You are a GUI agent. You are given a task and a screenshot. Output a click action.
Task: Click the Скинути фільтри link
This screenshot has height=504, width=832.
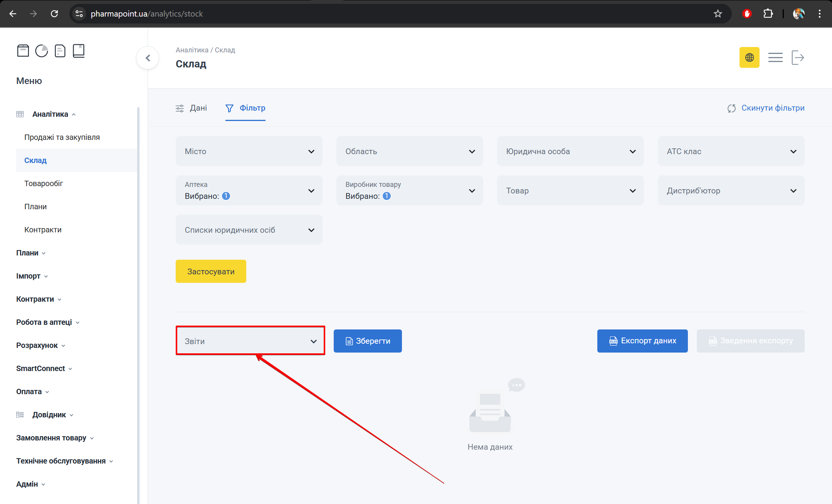[x=766, y=108]
